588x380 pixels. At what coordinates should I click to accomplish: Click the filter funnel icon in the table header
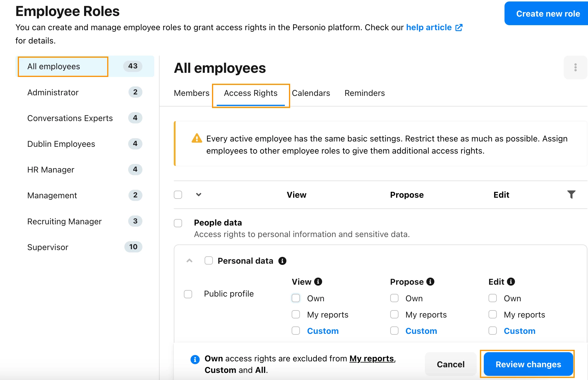tap(571, 194)
